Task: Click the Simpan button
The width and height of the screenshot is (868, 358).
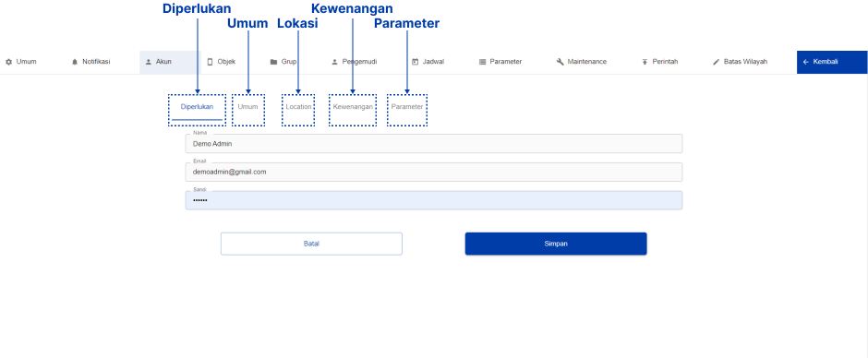Action: pyautogui.click(x=556, y=244)
